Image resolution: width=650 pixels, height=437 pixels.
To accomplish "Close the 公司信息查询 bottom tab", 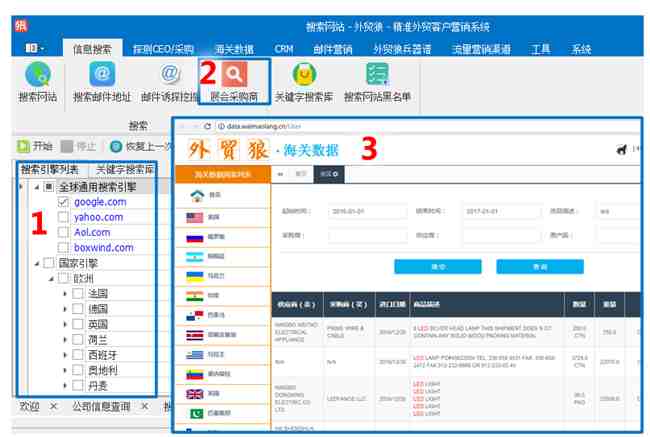I will point(144,406).
